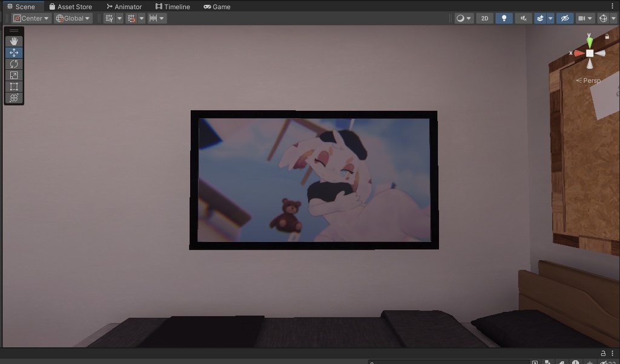620x364 pixels.
Task: Select the Rotate tool
Action: tap(14, 63)
